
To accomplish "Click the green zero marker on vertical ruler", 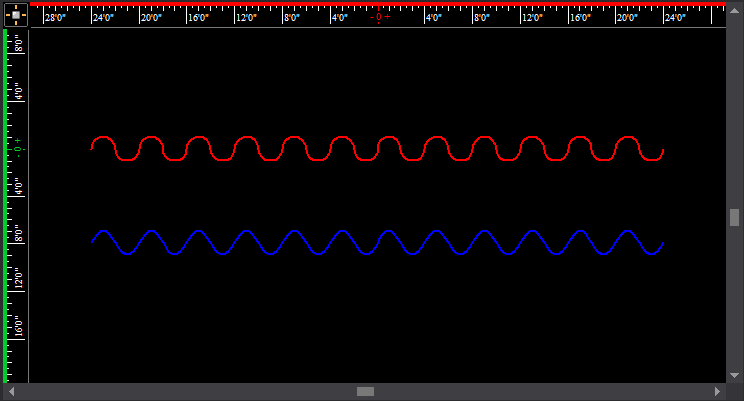I will pos(17,149).
